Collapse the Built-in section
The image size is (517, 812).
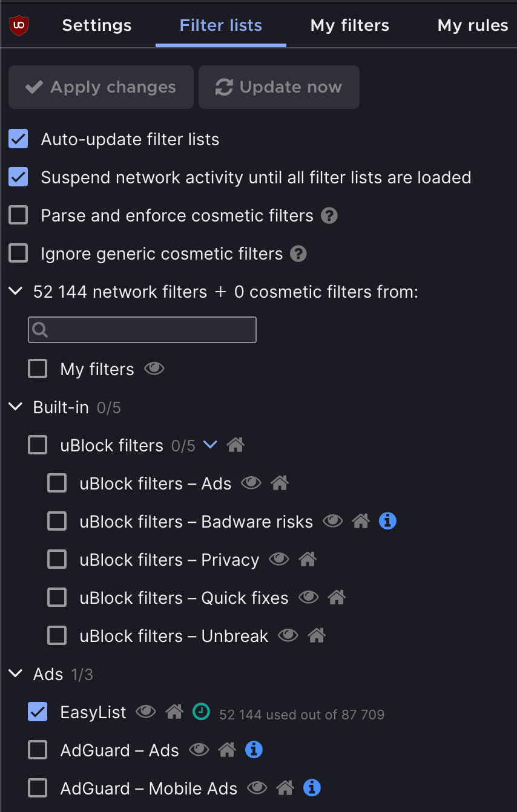(16, 407)
